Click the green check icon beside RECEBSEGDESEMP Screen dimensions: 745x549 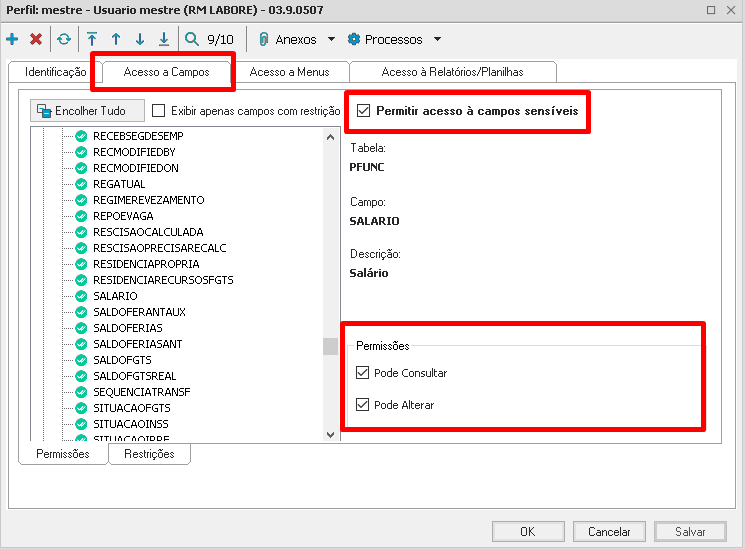pos(81,136)
